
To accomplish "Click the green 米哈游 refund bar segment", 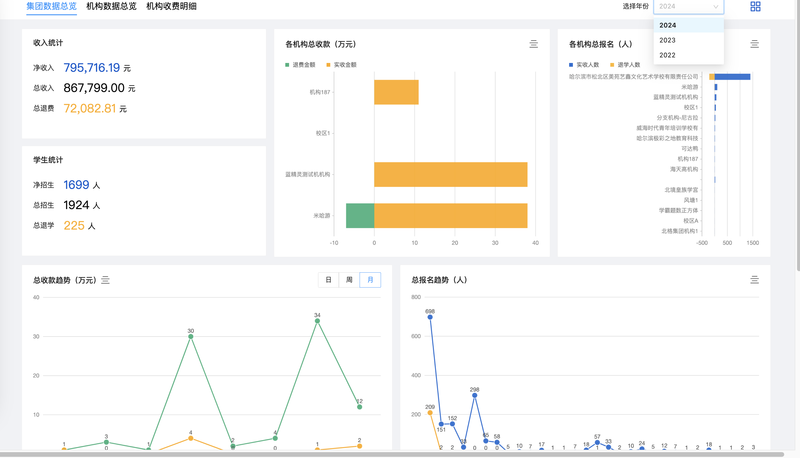I will [x=360, y=216].
